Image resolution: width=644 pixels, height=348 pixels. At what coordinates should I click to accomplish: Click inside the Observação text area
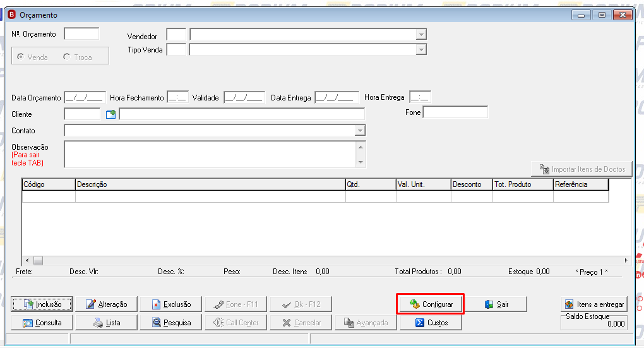click(x=210, y=154)
